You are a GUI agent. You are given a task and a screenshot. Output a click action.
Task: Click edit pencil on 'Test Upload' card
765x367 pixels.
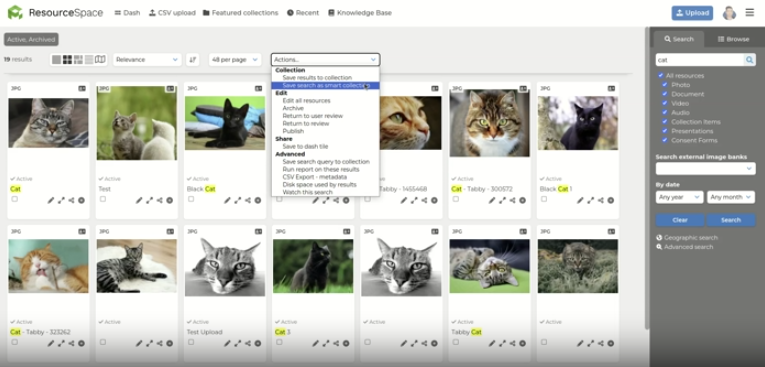pos(227,343)
